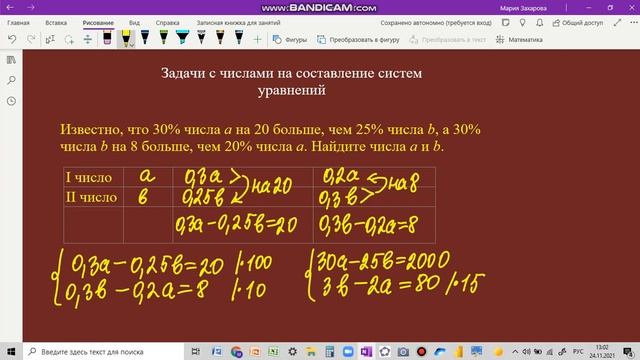Click the cell II число
640x360 pixels.
tap(93, 197)
